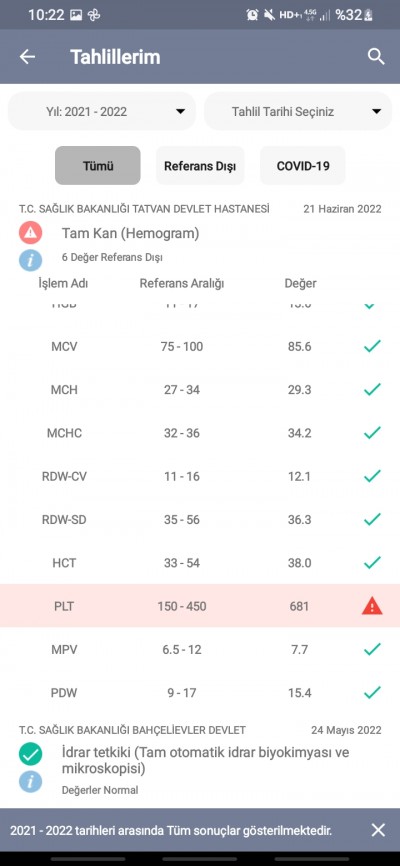
Task: Show the COVID-19 results tab
Action: click(x=303, y=166)
